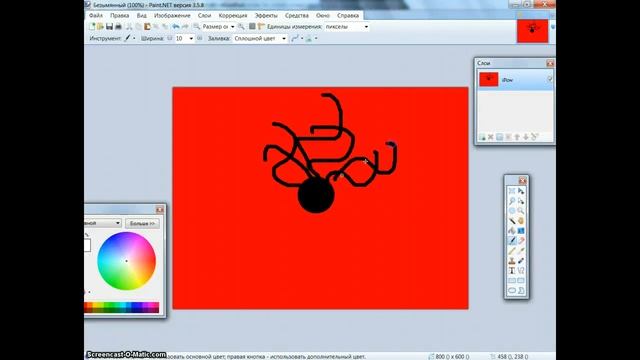Select the Eraser tool
Image resolution: width=640 pixels, height=360 pixels.
pyautogui.click(x=521, y=241)
